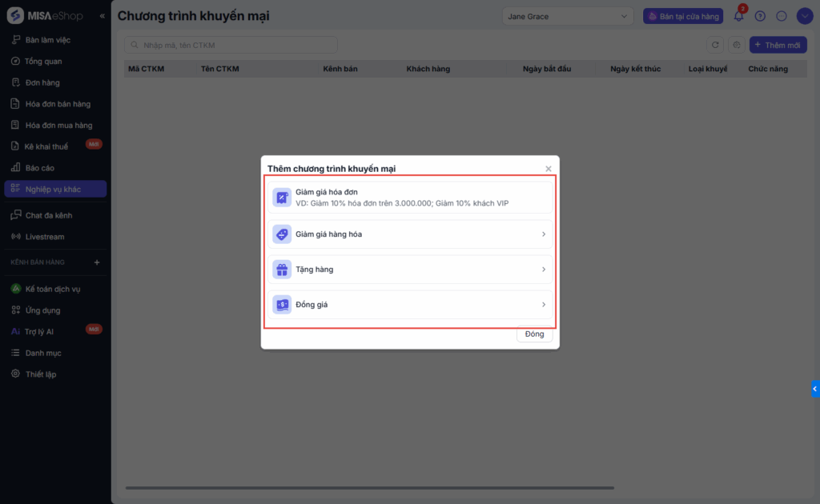Click the Hóa đơn bán hàng icon
Image resolution: width=820 pixels, height=504 pixels.
point(15,103)
